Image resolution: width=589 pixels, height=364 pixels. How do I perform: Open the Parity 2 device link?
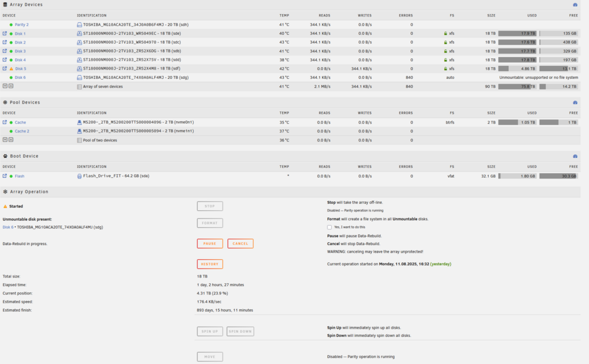click(22, 25)
